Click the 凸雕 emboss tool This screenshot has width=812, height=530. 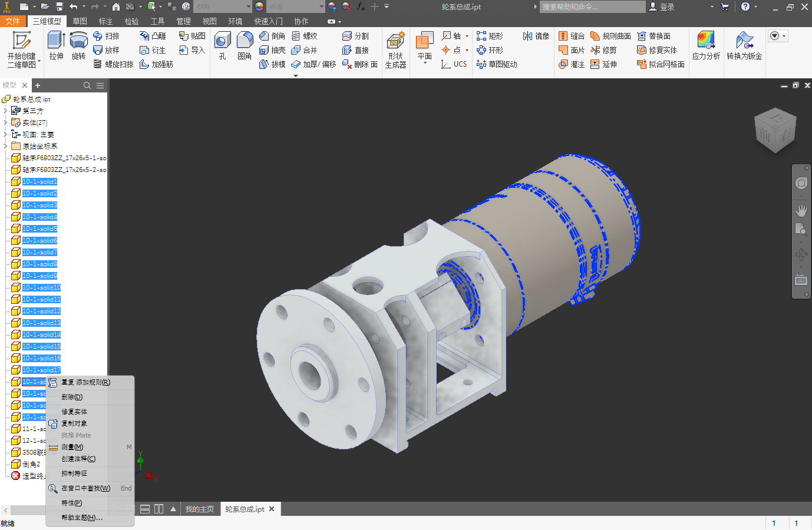(x=153, y=36)
